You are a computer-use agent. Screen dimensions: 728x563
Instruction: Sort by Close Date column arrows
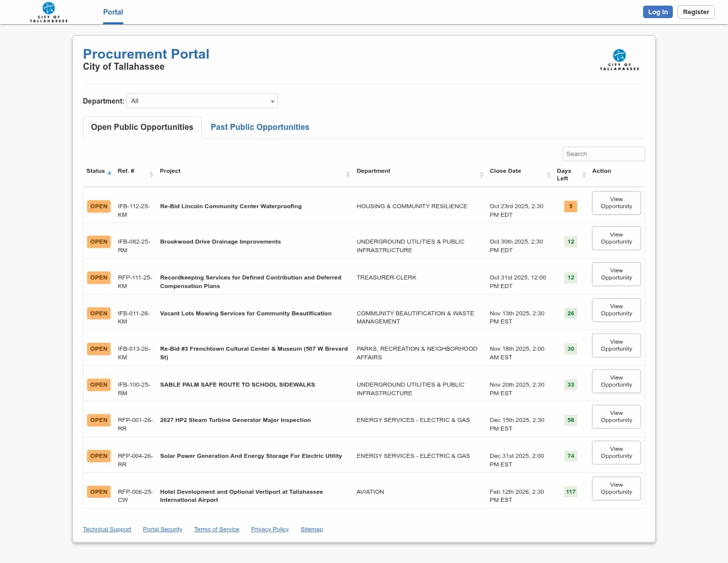tap(549, 174)
